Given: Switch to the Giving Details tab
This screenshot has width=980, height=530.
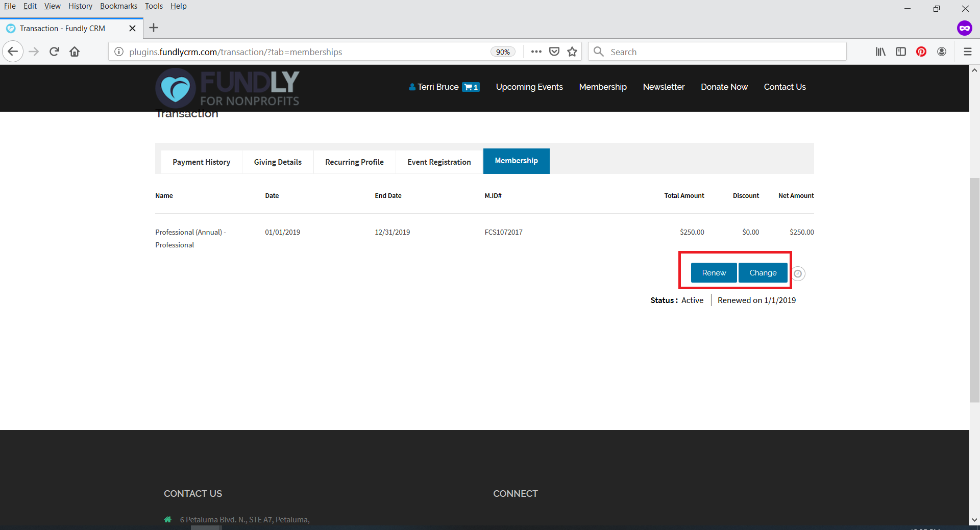Looking at the screenshot, I should point(278,162).
